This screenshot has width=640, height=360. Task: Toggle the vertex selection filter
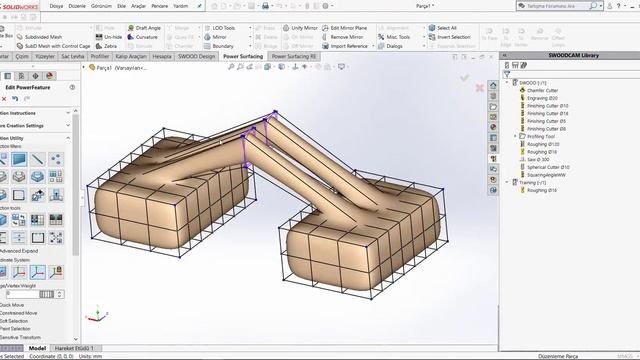click(x=56, y=159)
